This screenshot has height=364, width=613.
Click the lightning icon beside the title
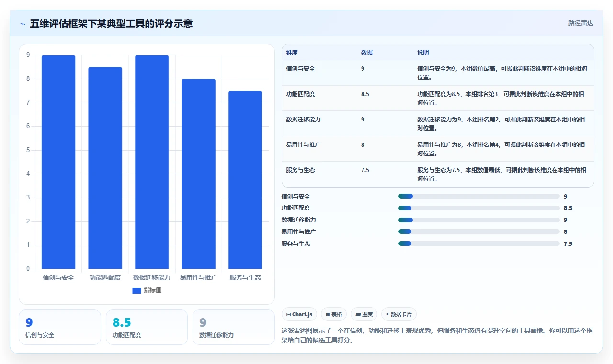pyautogui.click(x=23, y=23)
